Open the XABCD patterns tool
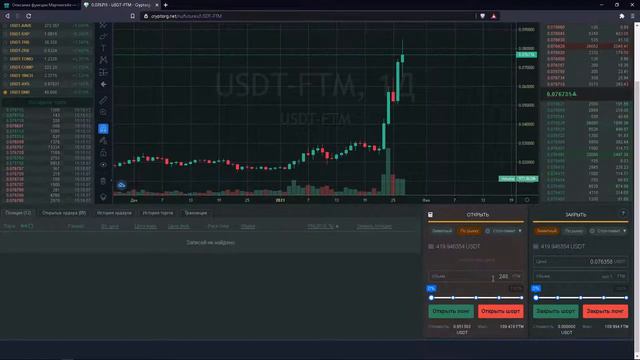640x360 pixels. click(103, 60)
